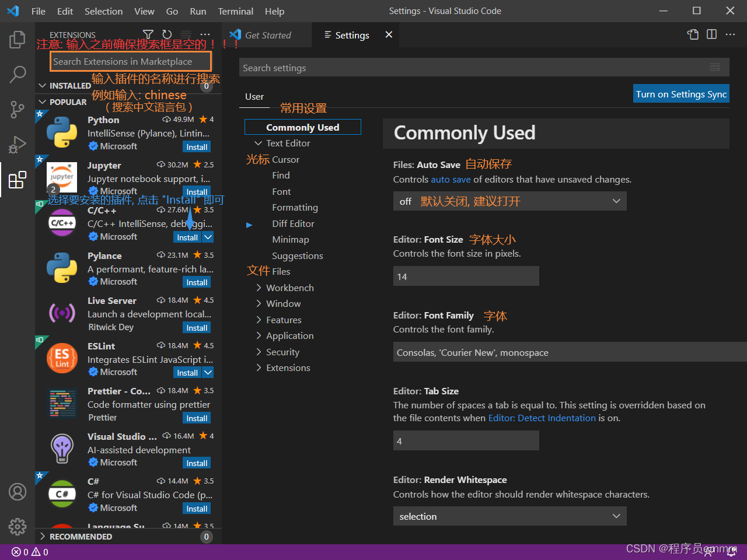Expand the Workbench settings group
Screen dimensions: 747x560
point(258,288)
